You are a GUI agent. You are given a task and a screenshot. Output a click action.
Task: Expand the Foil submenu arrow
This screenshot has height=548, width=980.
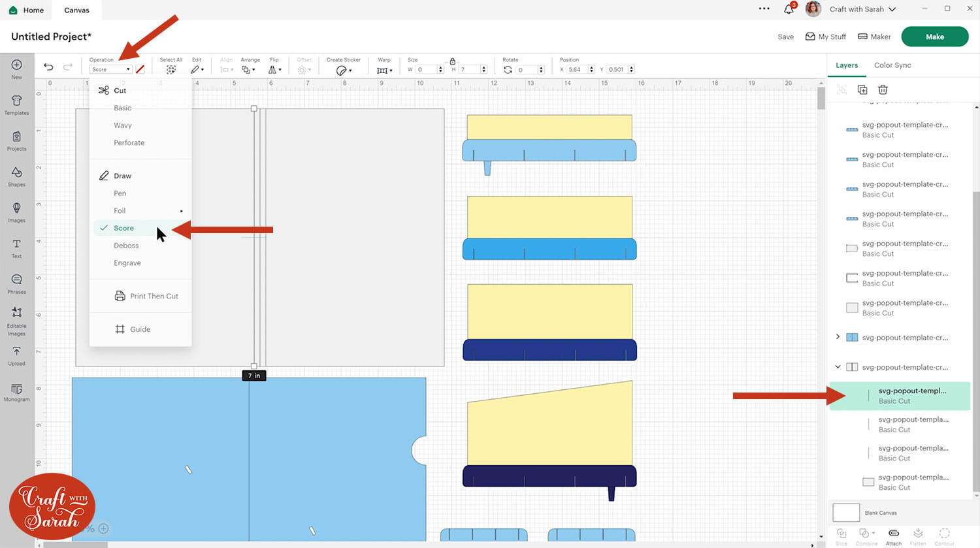182,211
